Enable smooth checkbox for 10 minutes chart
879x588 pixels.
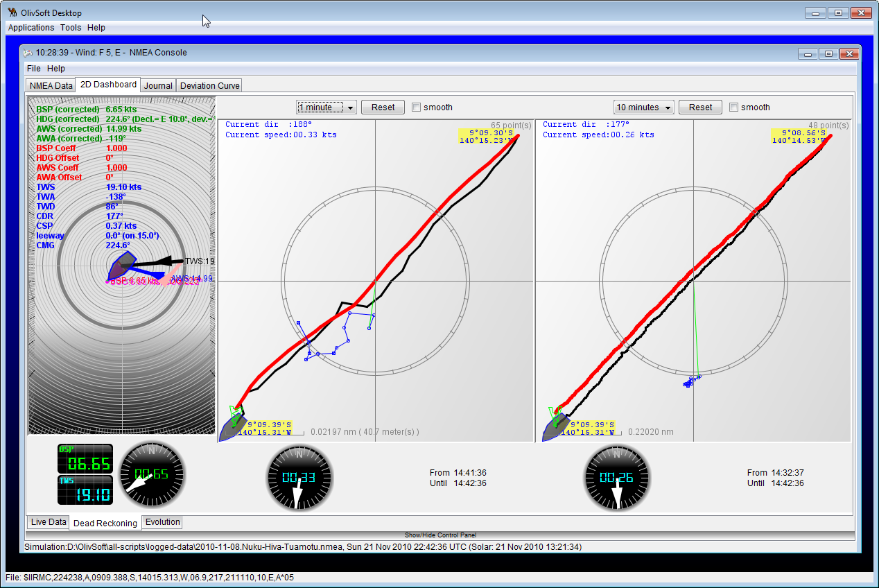pyautogui.click(x=734, y=107)
